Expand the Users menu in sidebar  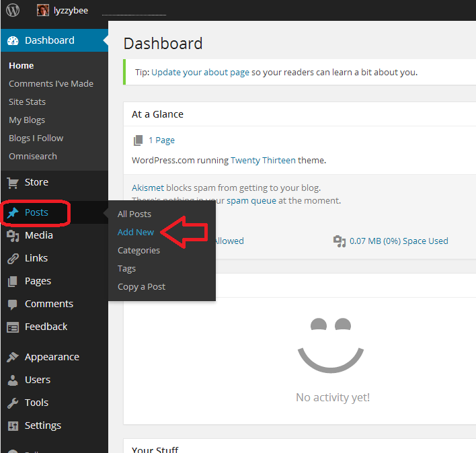(38, 380)
